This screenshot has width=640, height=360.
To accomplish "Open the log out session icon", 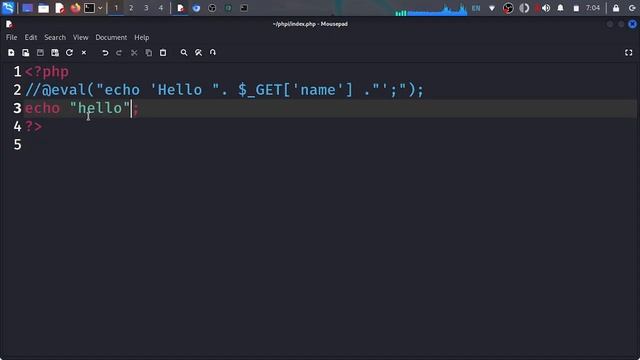I will pos(632,8).
